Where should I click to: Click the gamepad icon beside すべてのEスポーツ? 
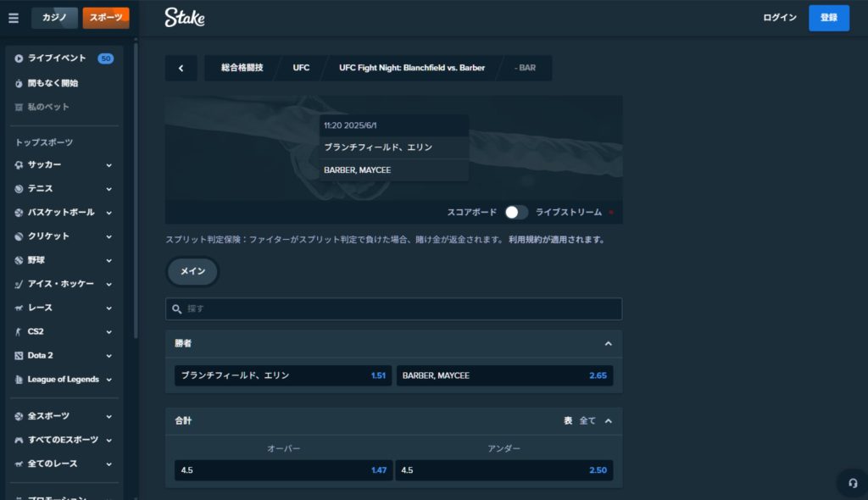click(19, 440)
